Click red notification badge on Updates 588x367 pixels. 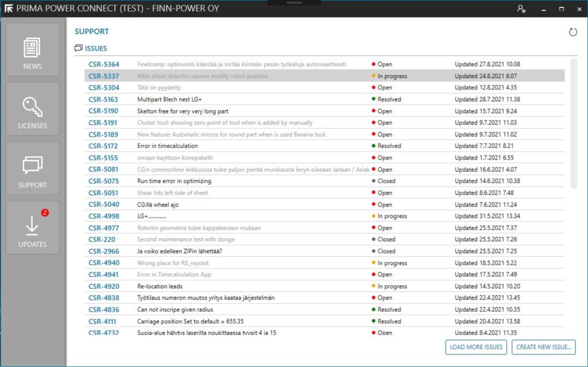click(45, 213)
